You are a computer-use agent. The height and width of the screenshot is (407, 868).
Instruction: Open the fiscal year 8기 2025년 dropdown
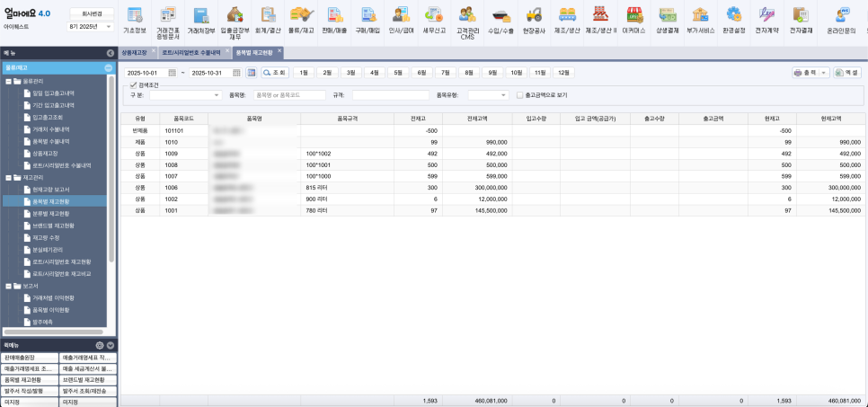[90, 27]
